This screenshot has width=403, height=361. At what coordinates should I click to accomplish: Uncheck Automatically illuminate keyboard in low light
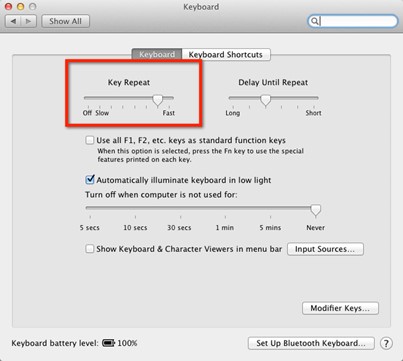point(90,180)
